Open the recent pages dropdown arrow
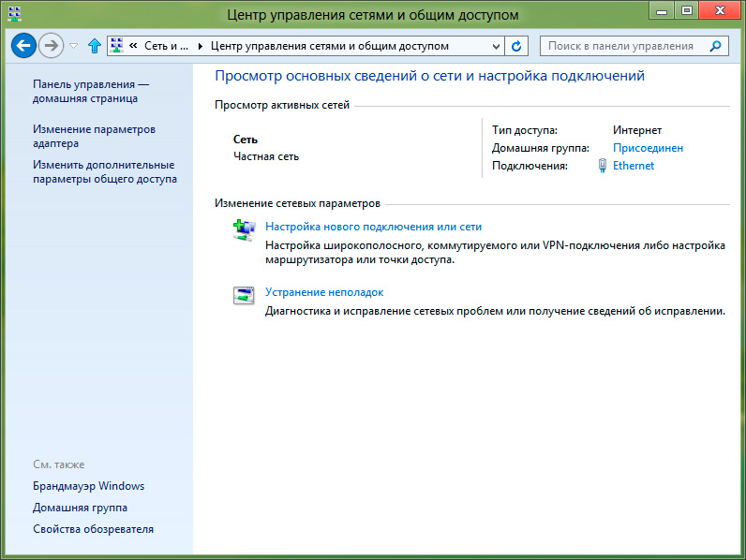Screen dimensions: 746x560 (74, 46)
